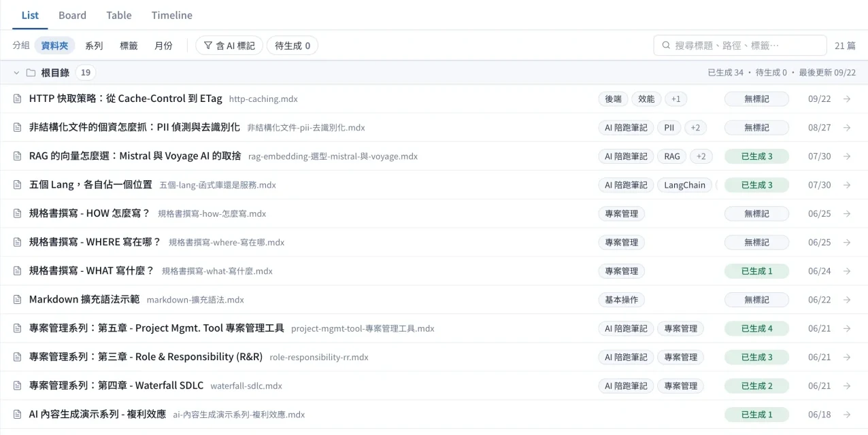Switch to List view tab
Screen dimensions: 868x435
tap(30, 15)
